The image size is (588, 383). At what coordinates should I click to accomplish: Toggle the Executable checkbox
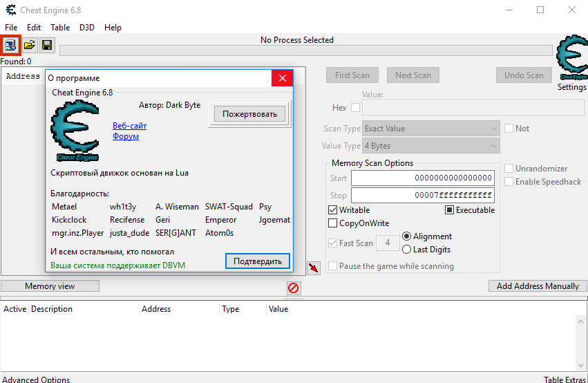(449, 210)
